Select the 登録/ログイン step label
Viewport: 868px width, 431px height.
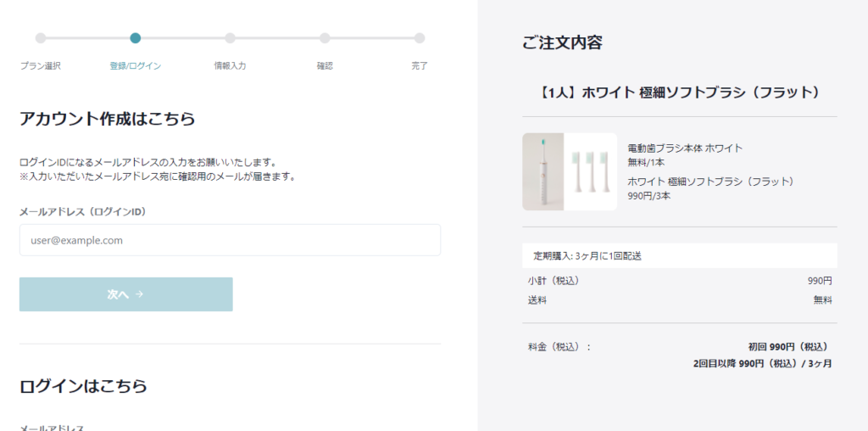click(x=136, y=65)
